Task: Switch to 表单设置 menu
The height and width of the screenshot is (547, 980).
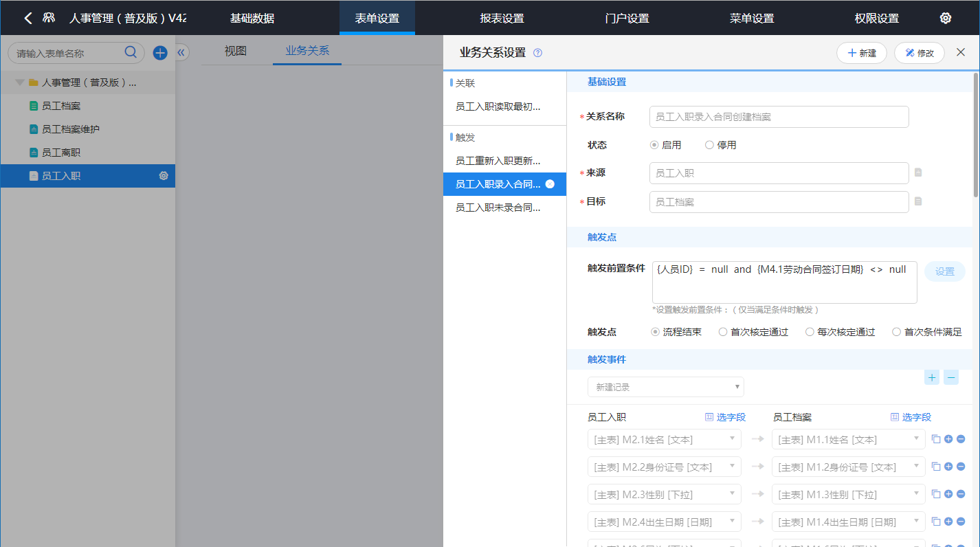Action: [x=377, y=19]
